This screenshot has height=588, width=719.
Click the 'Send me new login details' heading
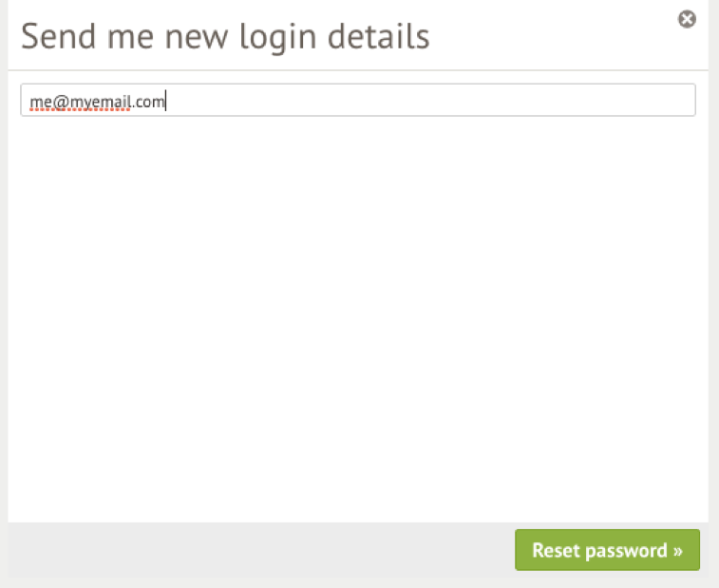tap(225, 37)
